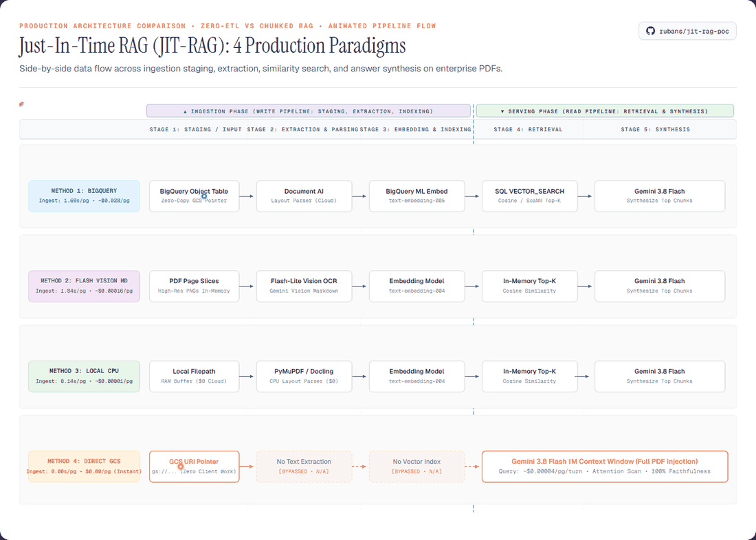This screenshot has width=756, height=540.
Task: Click the side-by-side data flow subtitle
Action: click(261, 69)
